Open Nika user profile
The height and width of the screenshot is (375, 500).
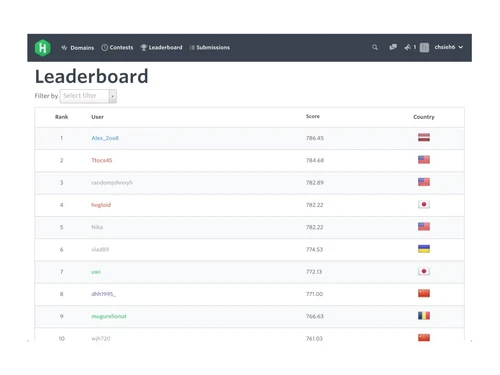[x=97, y=227]
